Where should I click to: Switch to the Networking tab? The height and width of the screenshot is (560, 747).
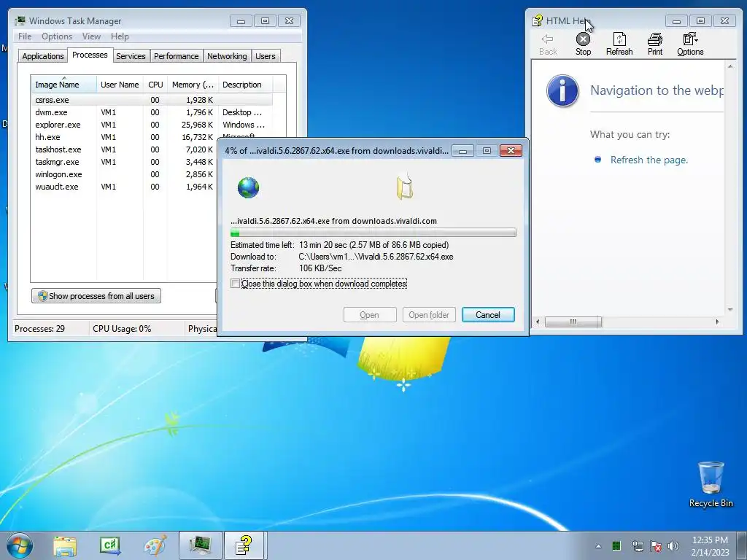[227, 56]
